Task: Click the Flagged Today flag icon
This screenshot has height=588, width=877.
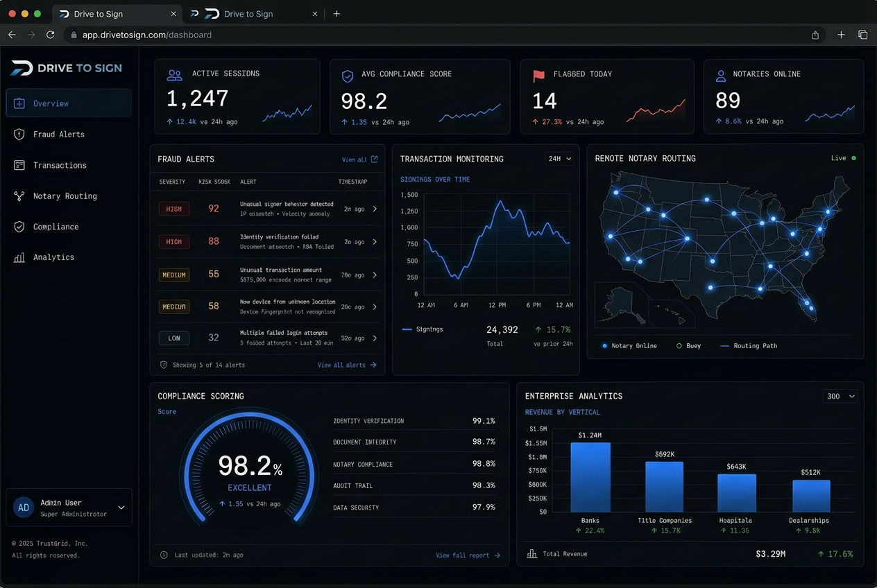Action: pyautogui.click(x=538, y=75)
